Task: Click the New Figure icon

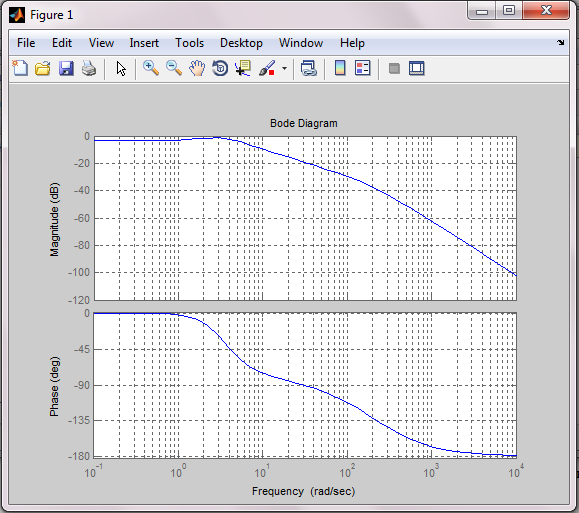Action: point(20,68)
